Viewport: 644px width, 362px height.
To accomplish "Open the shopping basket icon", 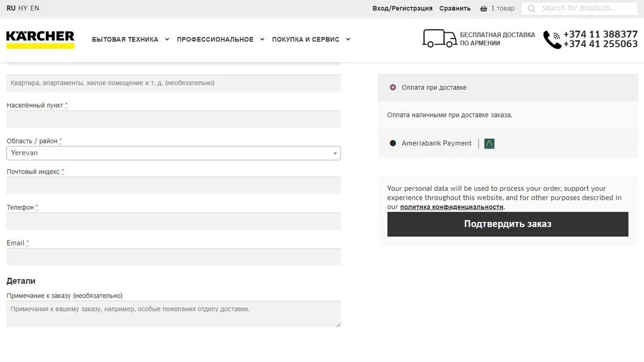I will pos(484,8).
